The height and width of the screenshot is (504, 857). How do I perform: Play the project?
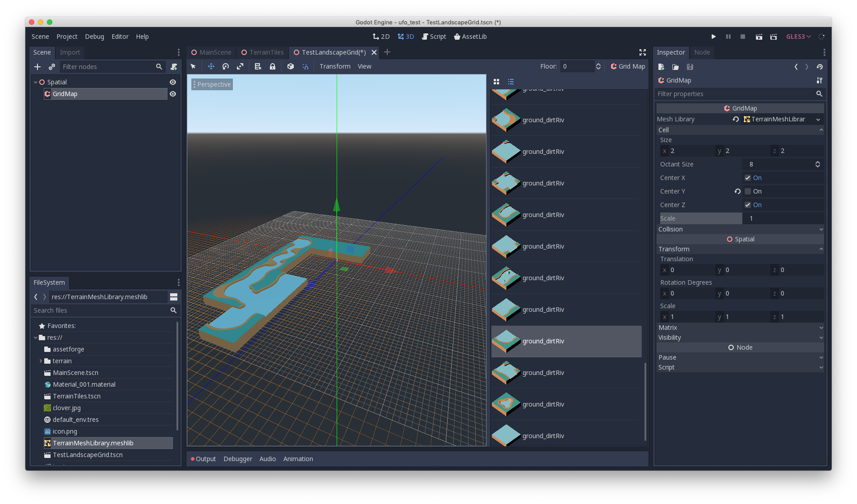(x=713, y=37)
